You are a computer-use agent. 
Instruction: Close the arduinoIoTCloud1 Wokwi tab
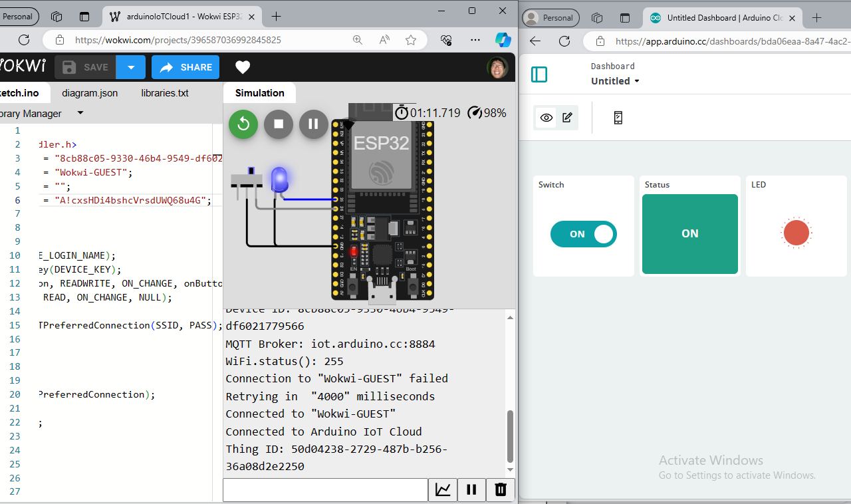[x=253, y=17]
